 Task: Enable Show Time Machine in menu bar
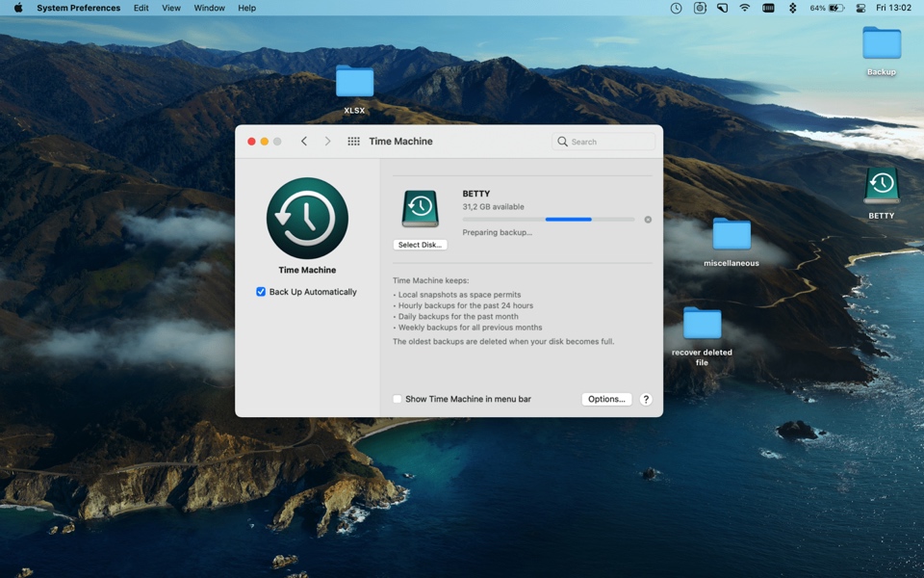[398, 399]
